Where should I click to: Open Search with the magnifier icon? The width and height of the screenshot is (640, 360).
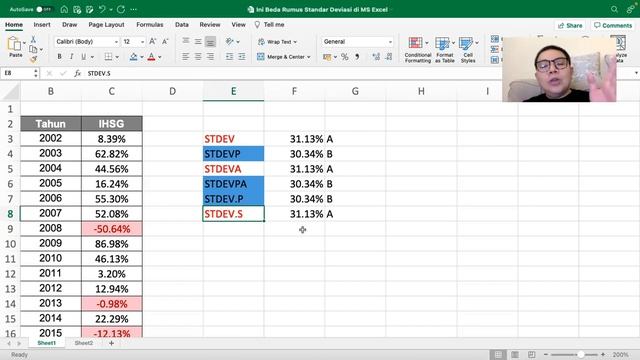pyautogui.click(x=614, y=9)
